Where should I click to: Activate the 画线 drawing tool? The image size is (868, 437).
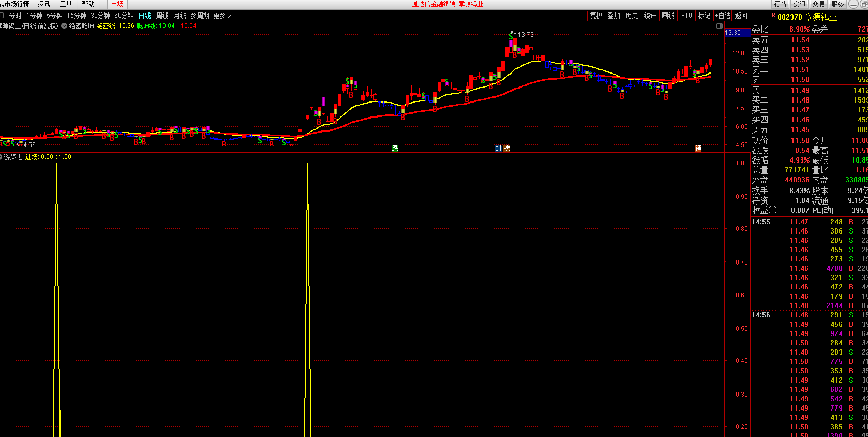pyautogui.click(x=668, y=16)
